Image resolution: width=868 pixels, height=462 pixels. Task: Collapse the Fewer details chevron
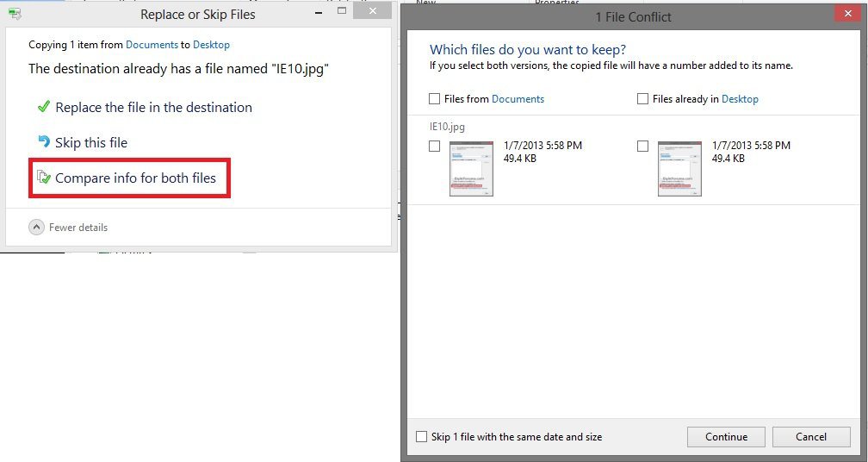pyautogui.click(x=36, y=228)
